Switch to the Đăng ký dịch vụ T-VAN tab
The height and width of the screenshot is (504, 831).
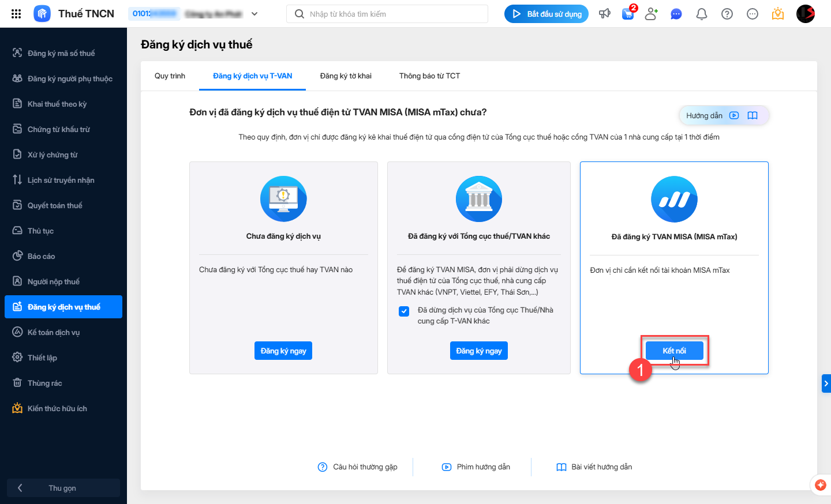click(x=252, y=76)
